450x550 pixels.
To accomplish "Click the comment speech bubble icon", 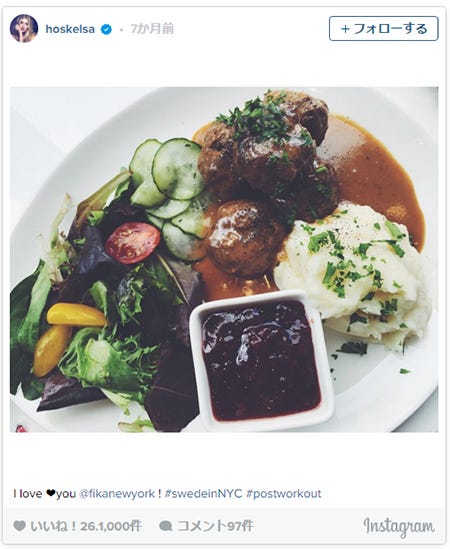I will click(166, 526).
